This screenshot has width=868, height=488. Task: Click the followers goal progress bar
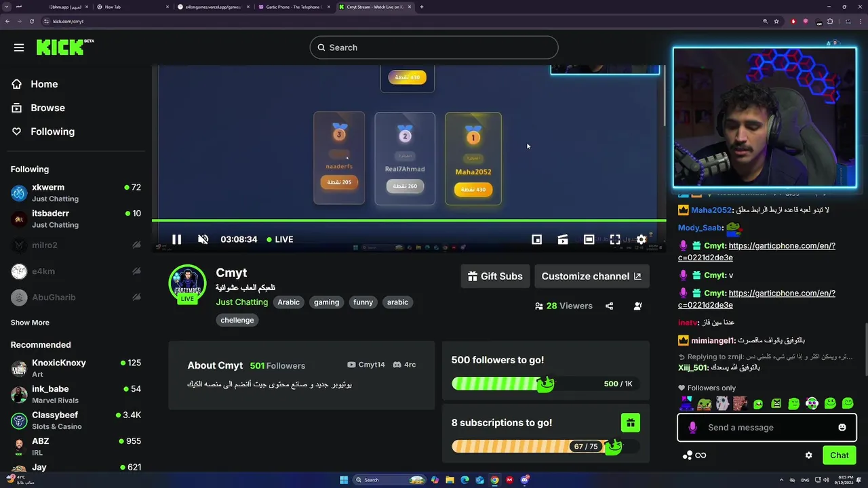click(x=545, y=384)
